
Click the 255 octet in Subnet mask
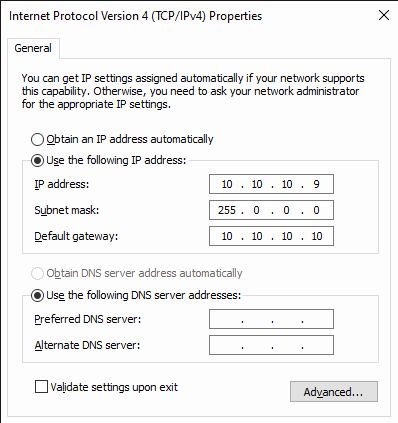point(227,210)
